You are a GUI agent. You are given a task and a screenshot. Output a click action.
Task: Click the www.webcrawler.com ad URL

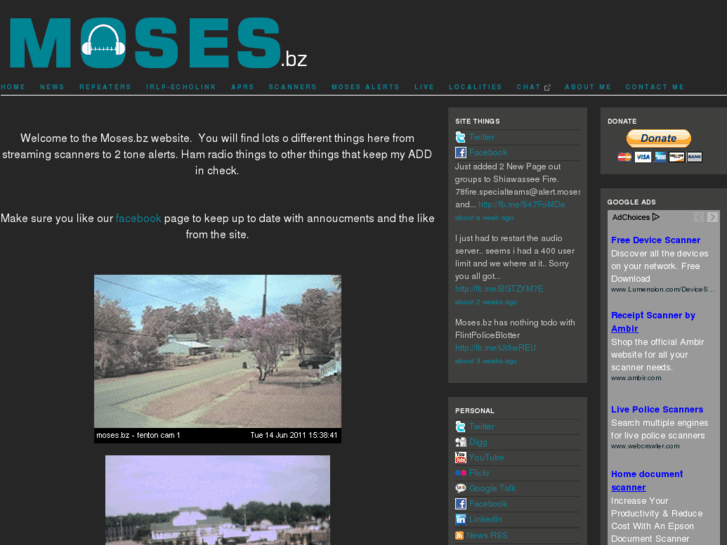[x=645, y=446]
